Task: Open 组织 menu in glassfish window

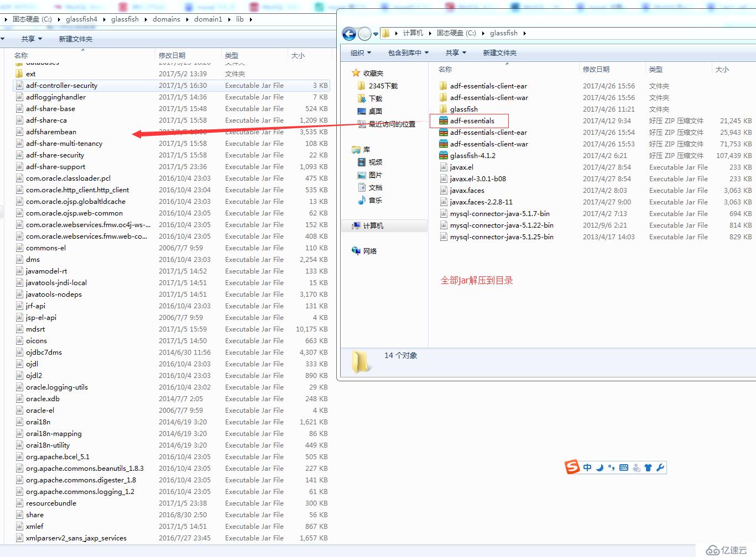Action: (361, 53)
